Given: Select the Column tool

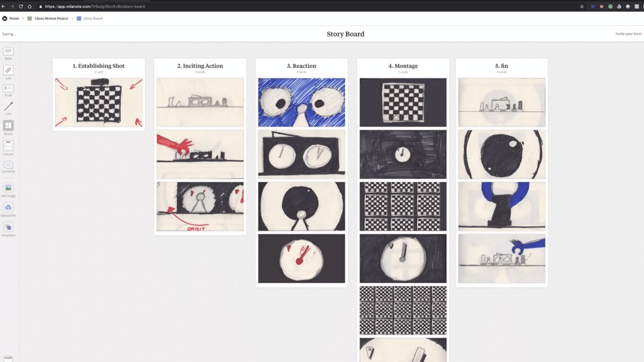Looking at the screenshot, I should pyautogui.click(x=8, y=145).
